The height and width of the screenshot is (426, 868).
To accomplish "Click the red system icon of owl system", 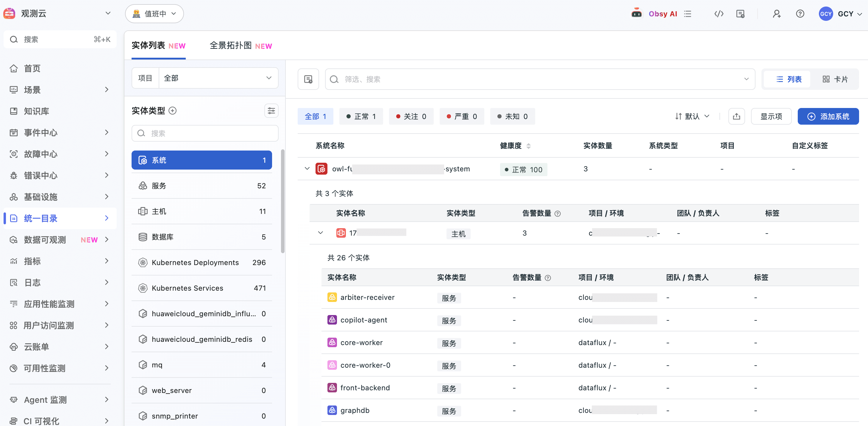I will click(x=321, y=169).
